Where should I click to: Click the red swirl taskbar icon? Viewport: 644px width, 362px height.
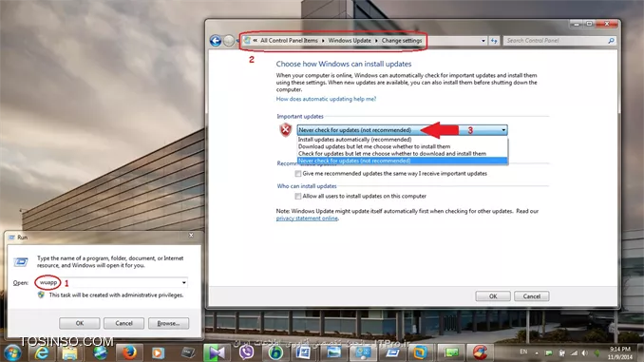coord(480,352)
